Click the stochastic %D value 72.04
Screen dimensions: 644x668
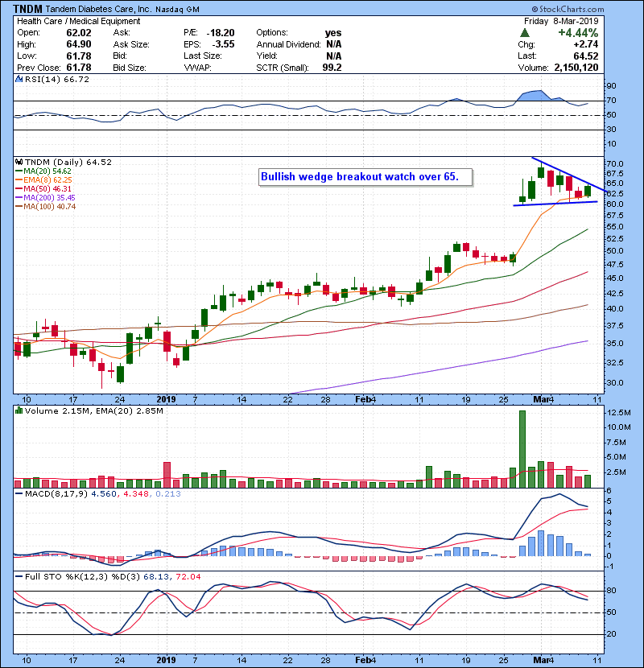188,577
